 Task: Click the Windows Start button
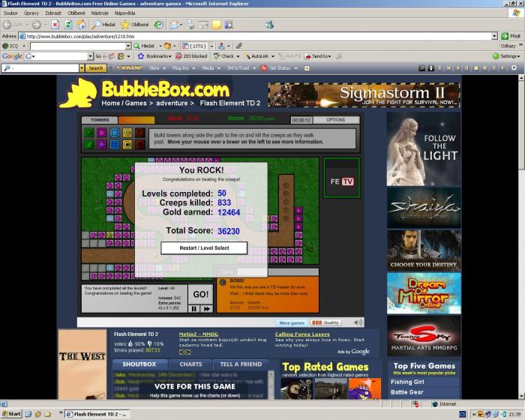(11, 414)
